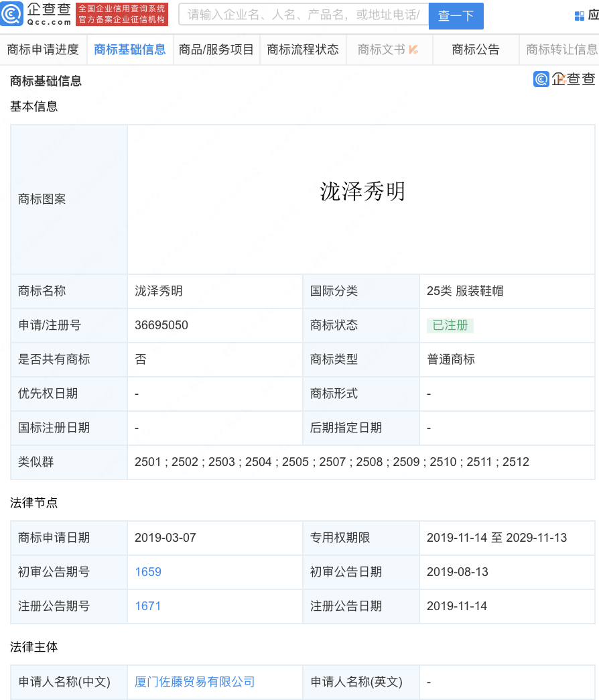Switch to the 商品/服务项目 tab
Viewport: 599px width, 700px height.
[x=216, y=50]
